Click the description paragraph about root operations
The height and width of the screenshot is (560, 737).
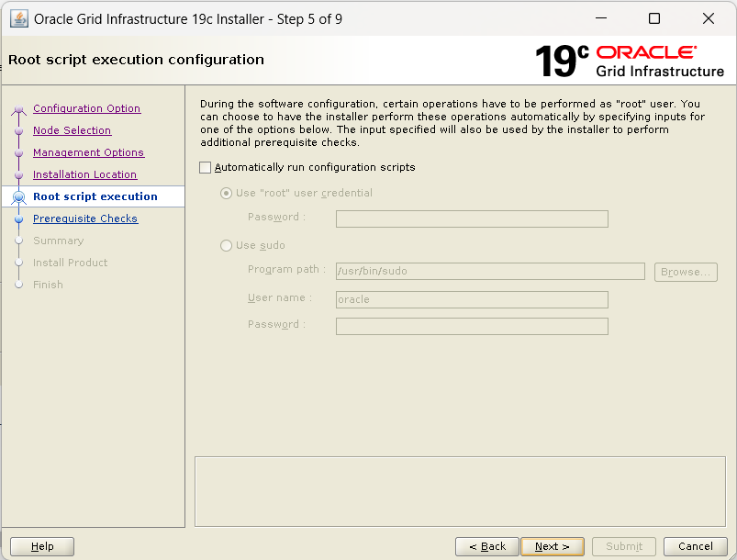click(452, 123)
